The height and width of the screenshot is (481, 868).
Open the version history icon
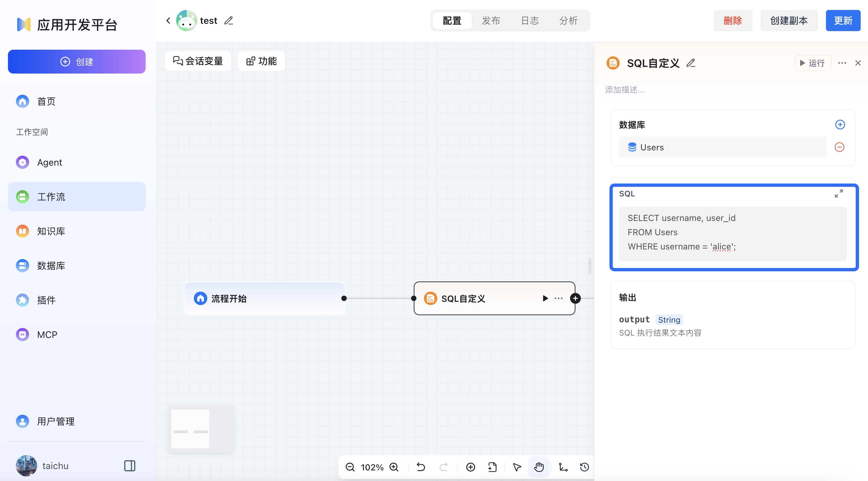pos(584,467)
